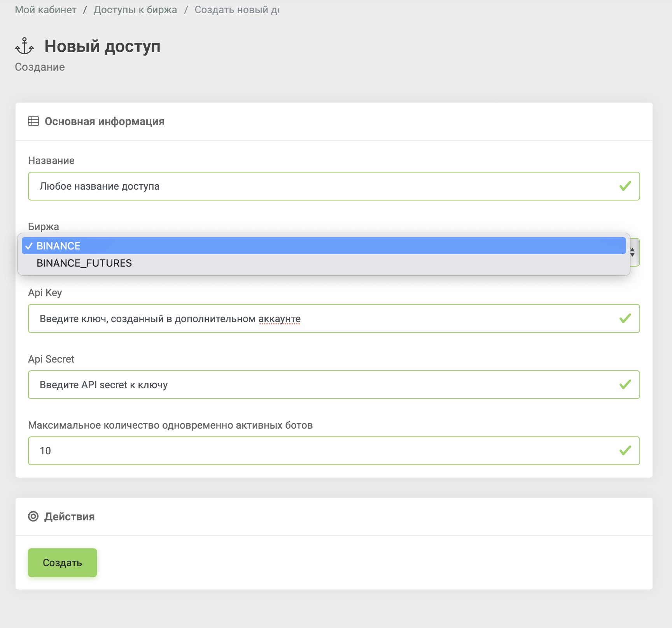This screenshot has height=628, width=672.
Task: Select BINANCE option in exchange dropdown
Action: 324,246
